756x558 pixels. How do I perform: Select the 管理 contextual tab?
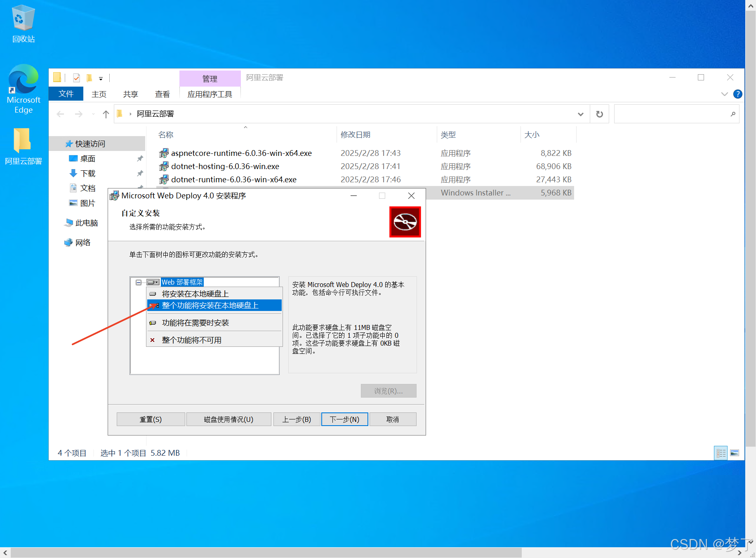coord(210,78)
